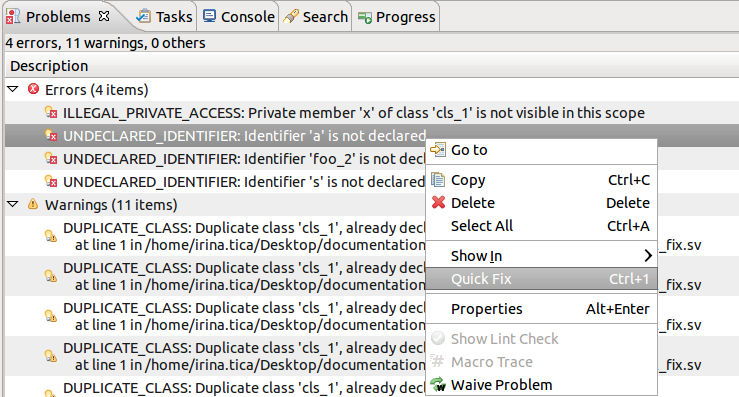This screenshot has height=397, width=739.
Task: Click the errors and warnings summary text
Action: coord(105,43)
